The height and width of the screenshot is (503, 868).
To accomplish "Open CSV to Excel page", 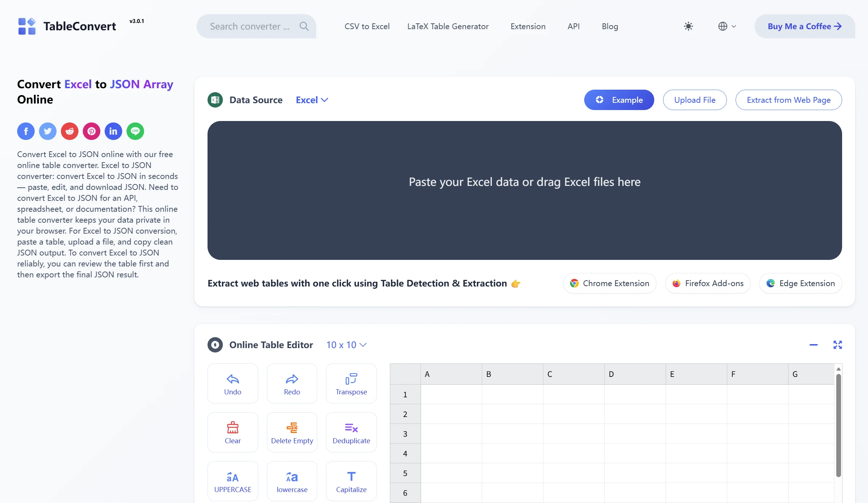I will (367, 26).
